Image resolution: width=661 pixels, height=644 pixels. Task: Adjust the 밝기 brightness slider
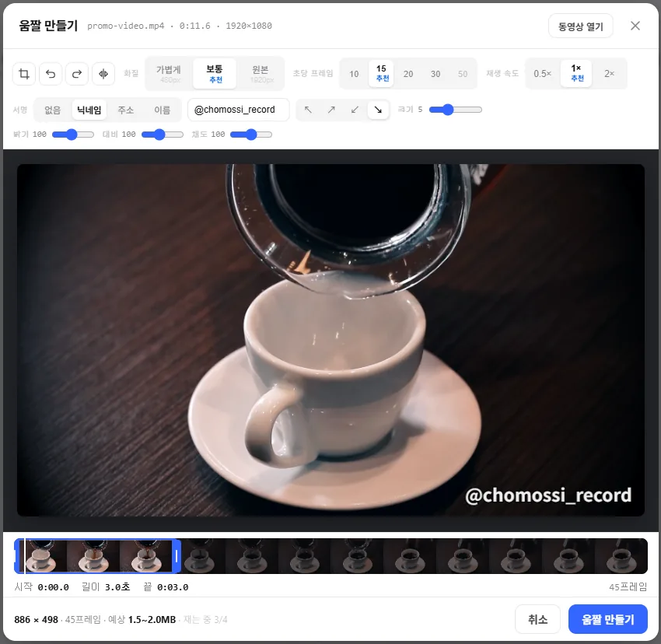73,135
